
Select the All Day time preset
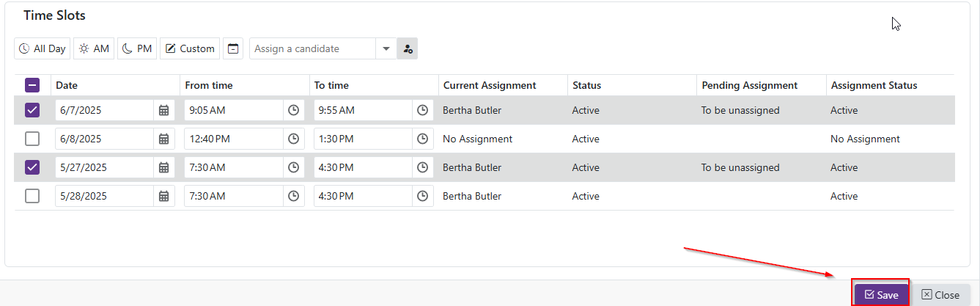pos(43,48)
